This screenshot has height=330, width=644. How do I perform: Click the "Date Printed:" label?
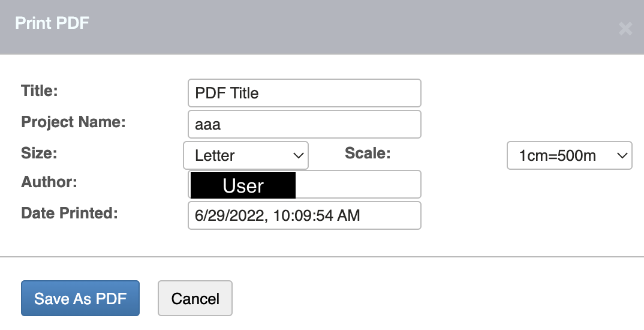point(69,212)
